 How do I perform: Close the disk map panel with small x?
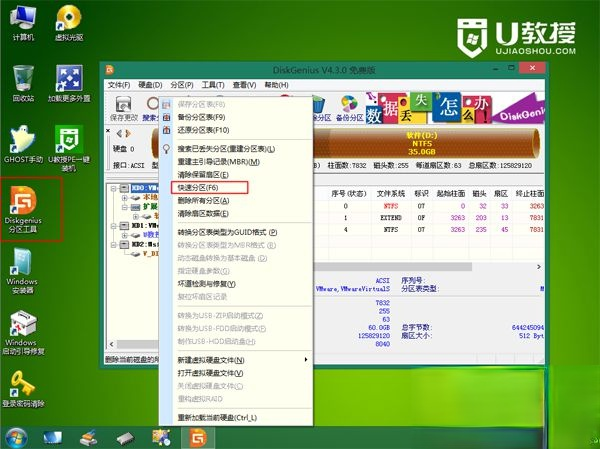coord(108,131)
